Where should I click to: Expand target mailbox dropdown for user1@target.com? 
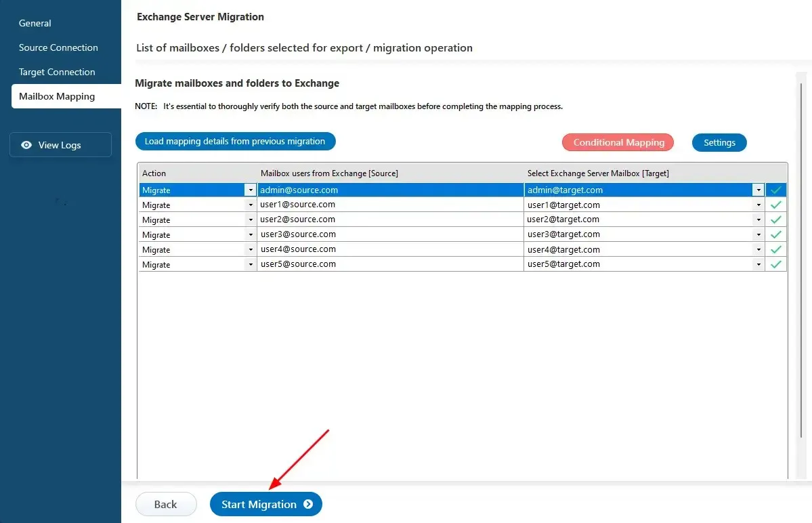(758, 205)
